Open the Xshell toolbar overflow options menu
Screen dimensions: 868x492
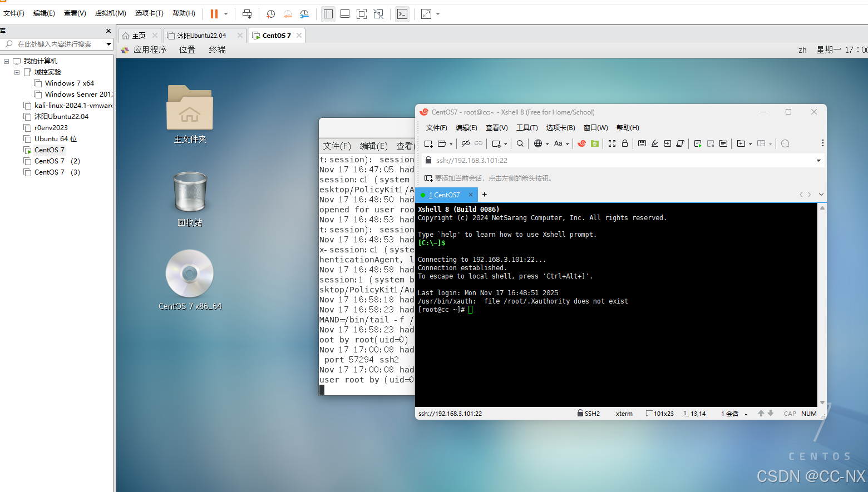tap(822, 143)
